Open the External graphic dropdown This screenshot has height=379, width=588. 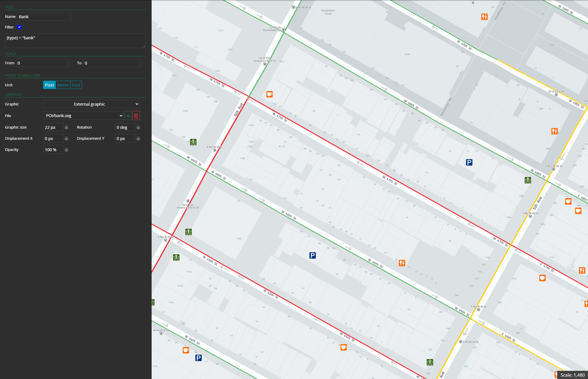coord(91,104)
